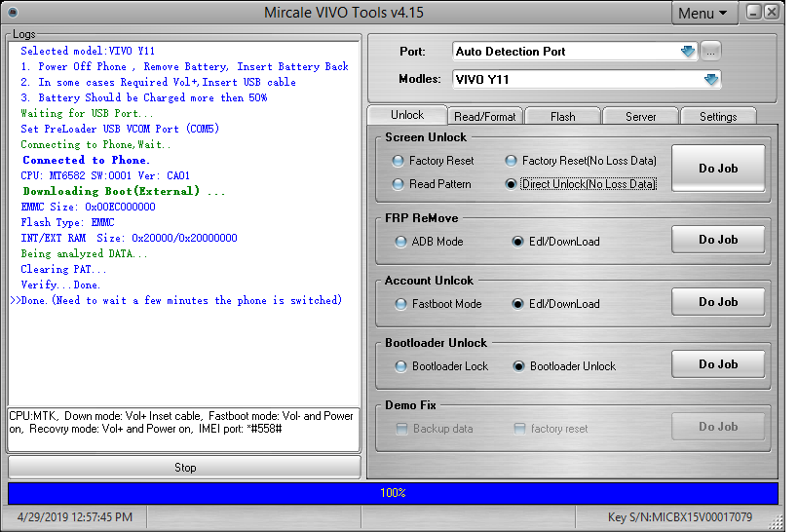The image size is (798, 532).
Task: Switch to the Read/Format tab
Action: pos(485,117)
